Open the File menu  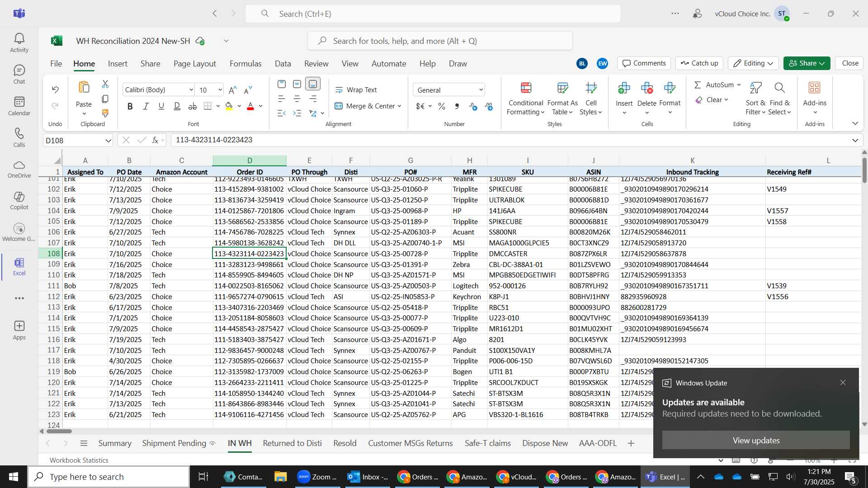pyautogui.click(x=56, y=64)
